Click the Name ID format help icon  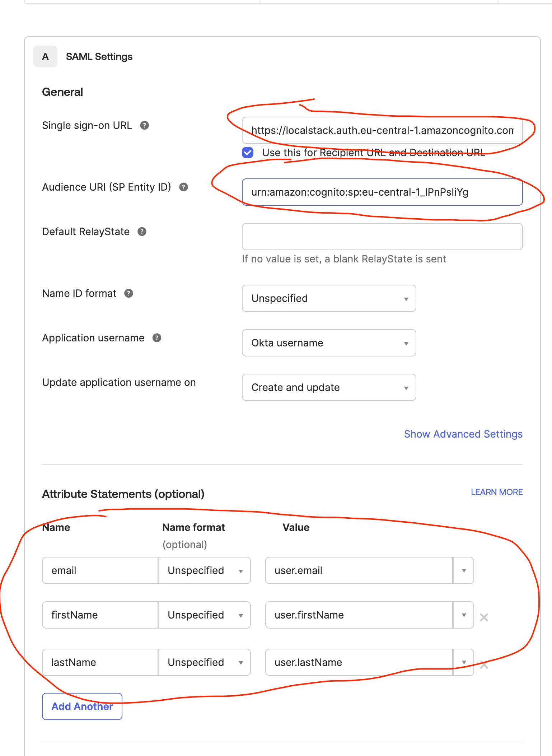click(x=129, y=293)
